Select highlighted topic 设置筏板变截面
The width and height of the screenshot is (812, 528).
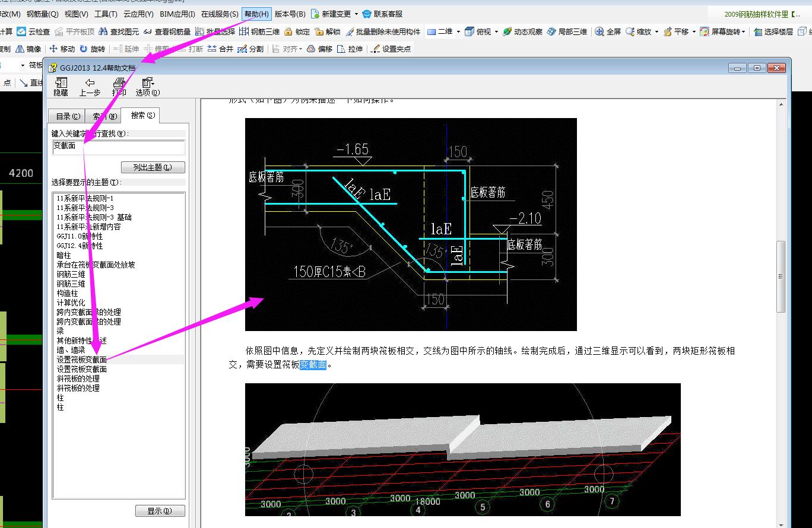[x=82, y=360]
